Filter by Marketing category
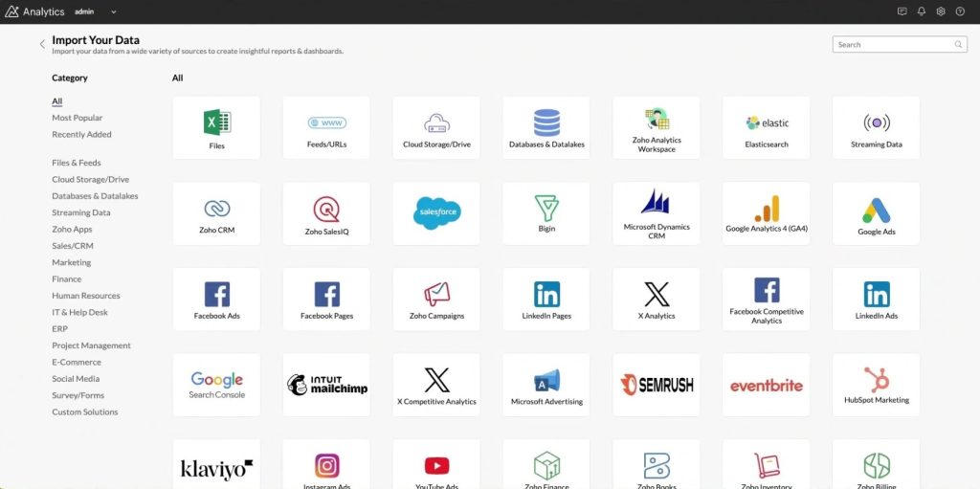Screen dimensions: 980x489 tap(71, 262)
